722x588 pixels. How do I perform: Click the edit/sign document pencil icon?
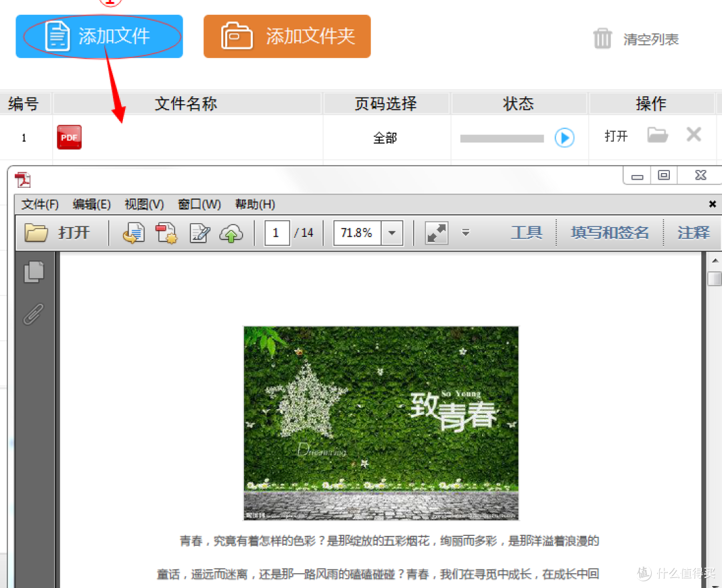[199, 233]
